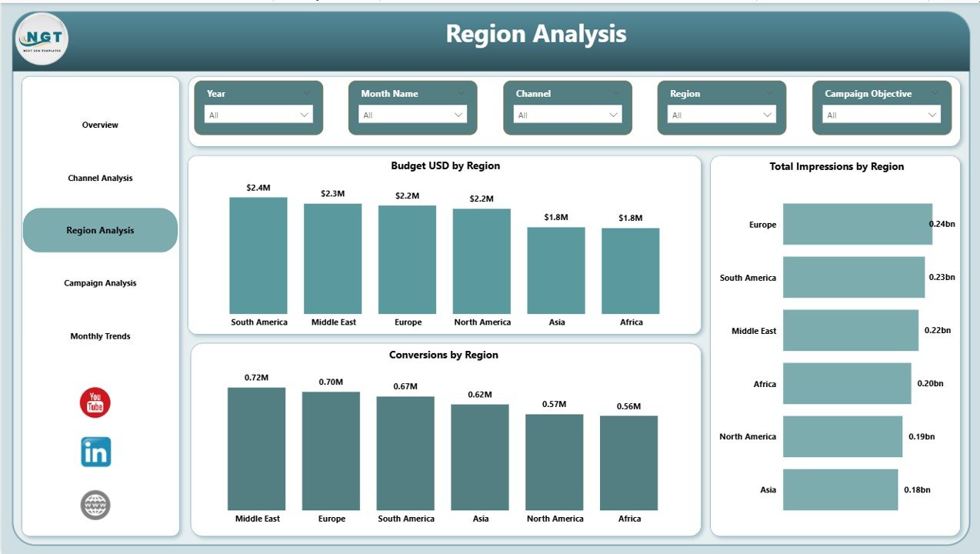Click the NGT logo top left
Image resolution: width=980 pixels, height=554 pixels.
42,38
